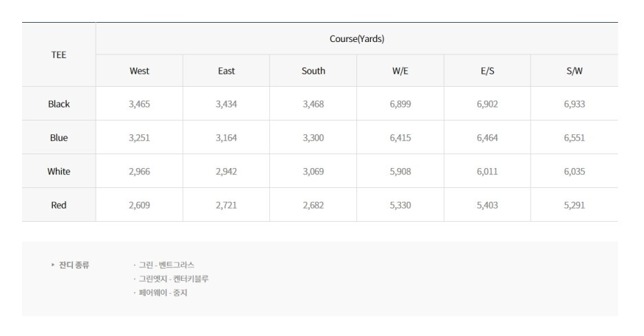Image resolution: width=644 pixels, height=336 pixels.
Task: Click the Red tee row label
Action: pyautogui.click(x=58, y=205)
